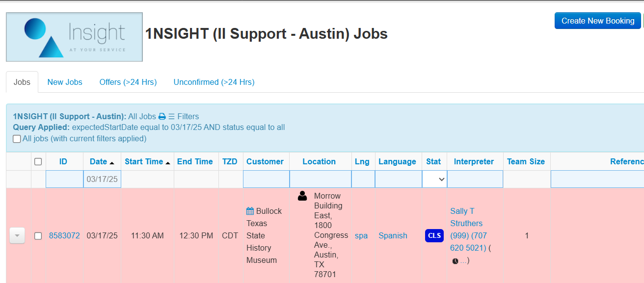Sort by Team Size column header
The width and height of the screenshot is (644, 283).
pos(526,162)
